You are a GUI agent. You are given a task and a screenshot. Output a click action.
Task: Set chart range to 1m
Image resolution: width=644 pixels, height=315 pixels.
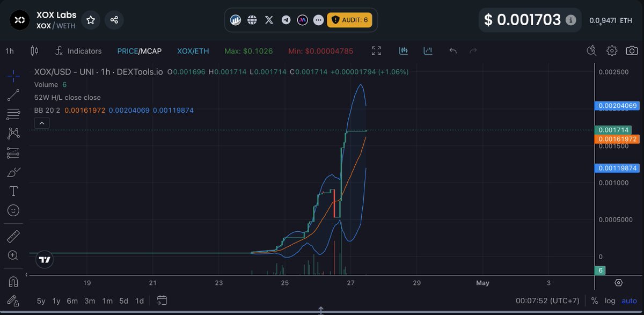click(107, 301)
